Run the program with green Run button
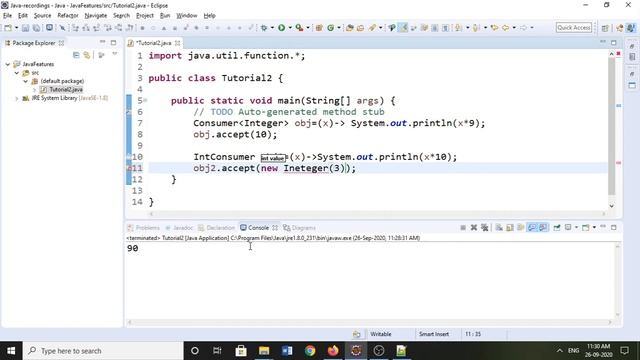 281,28
